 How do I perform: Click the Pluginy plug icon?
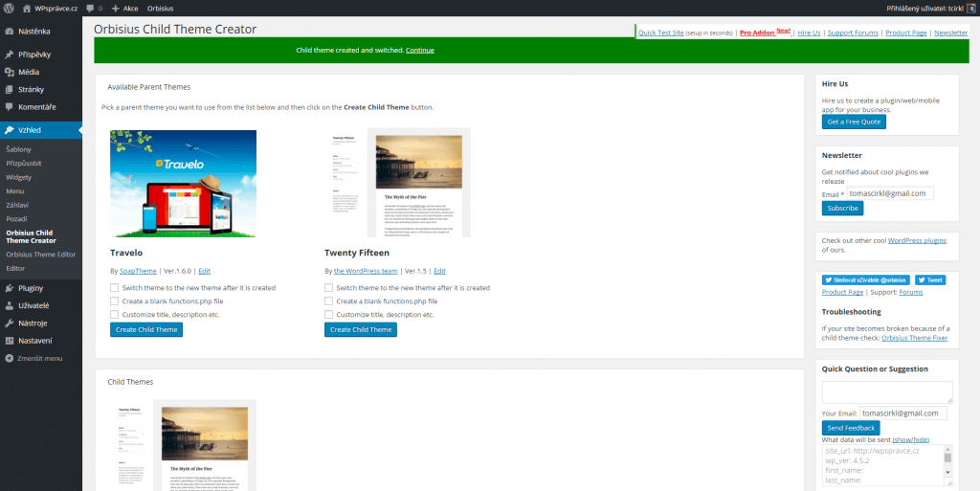click(9, 288)
